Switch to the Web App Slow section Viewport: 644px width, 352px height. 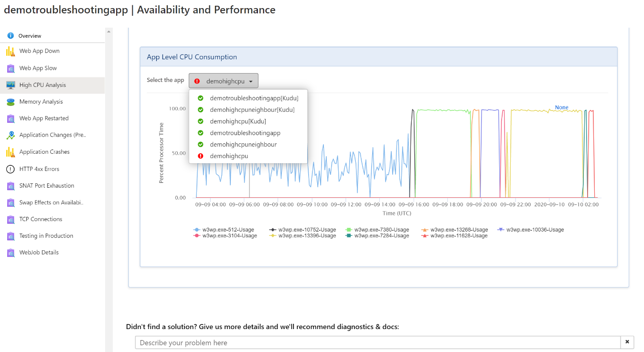pyautogui.click(x=10, y=67)
